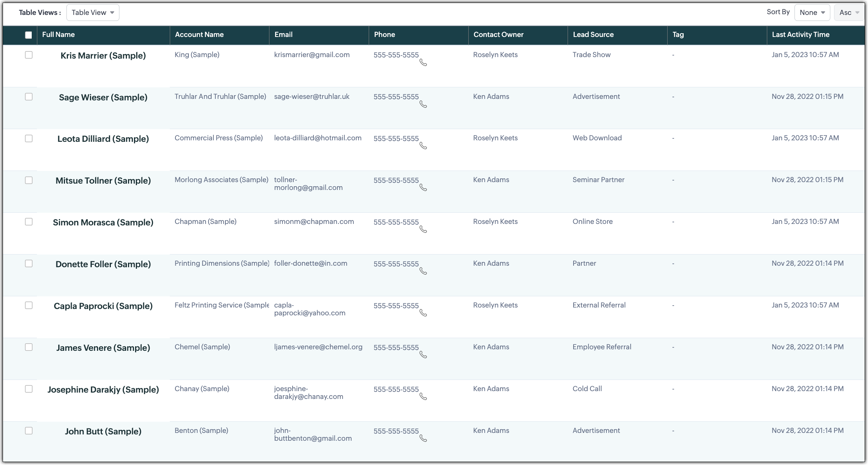Click call icon in Donette Foller row

(423, 271)
